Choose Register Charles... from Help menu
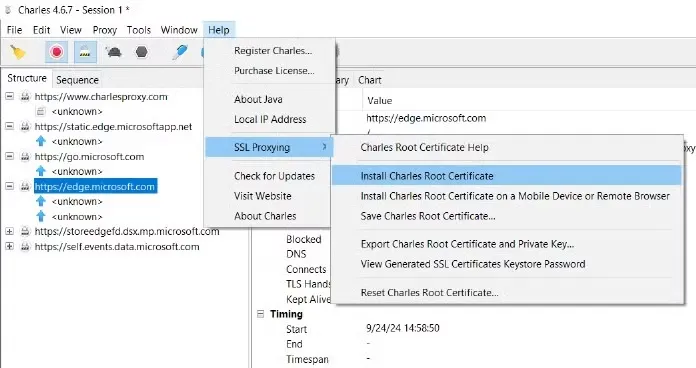 pyautogui.click(x=270, y=51)
